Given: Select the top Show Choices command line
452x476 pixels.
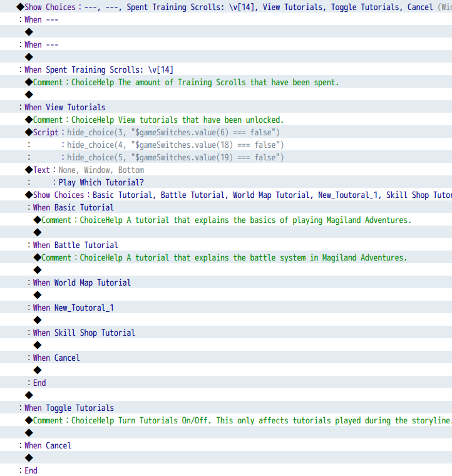Looking at the screenshot, I should 226,7.
